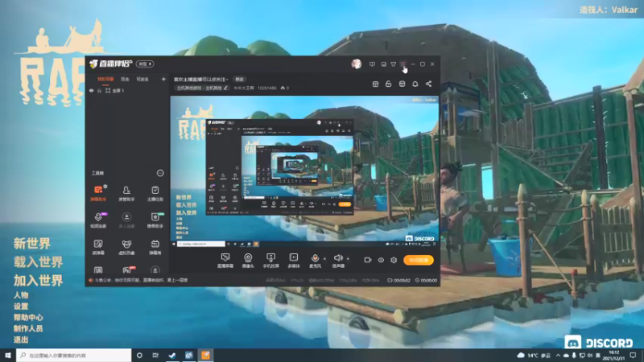The image size is (644, 362).
Task: Open Steam from the taskbar
Action: click(172, 355)
